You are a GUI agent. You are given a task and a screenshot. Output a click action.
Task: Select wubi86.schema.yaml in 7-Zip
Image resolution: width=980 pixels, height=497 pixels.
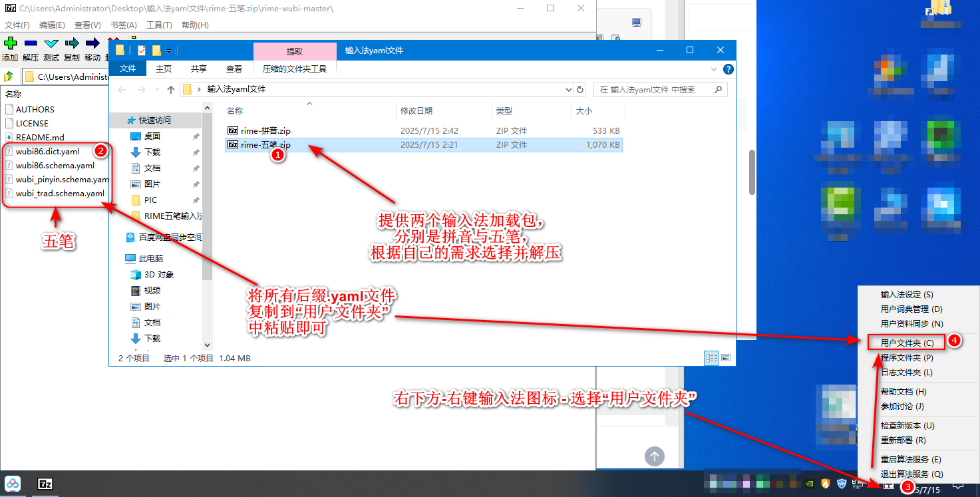(55, 166)
